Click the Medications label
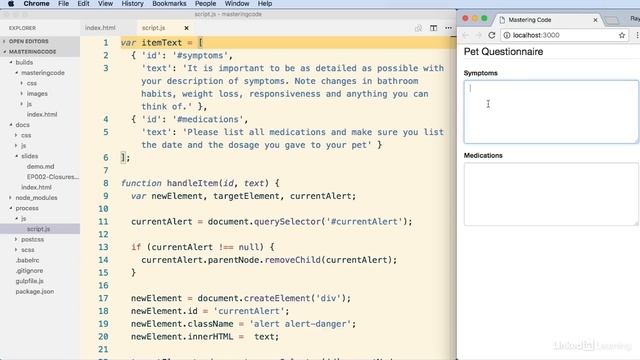The height and width of the screenshot is (360, 640). [483, 156]
